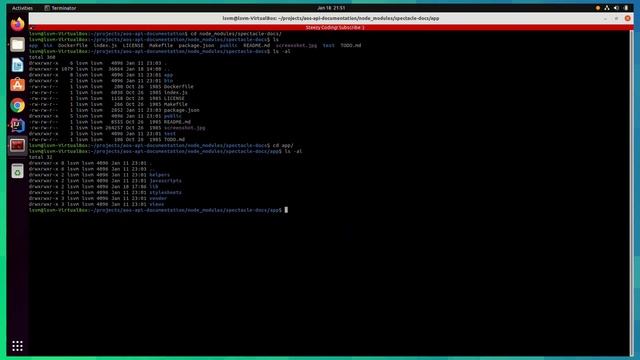Image resolution: width=640 pixels, height=360 pixels.
Task: Click the volume icon in top bar
Action: (616, 8)
